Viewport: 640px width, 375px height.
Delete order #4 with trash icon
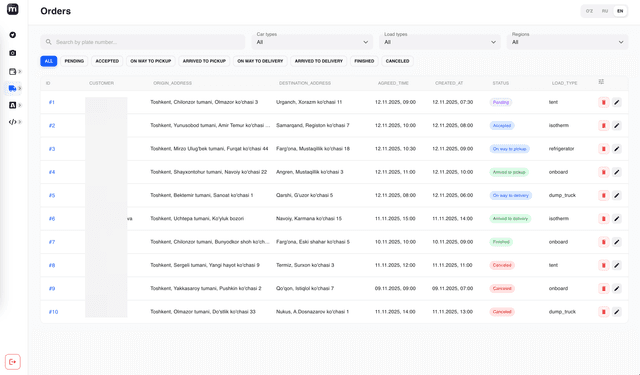click(x=604, y=172)
